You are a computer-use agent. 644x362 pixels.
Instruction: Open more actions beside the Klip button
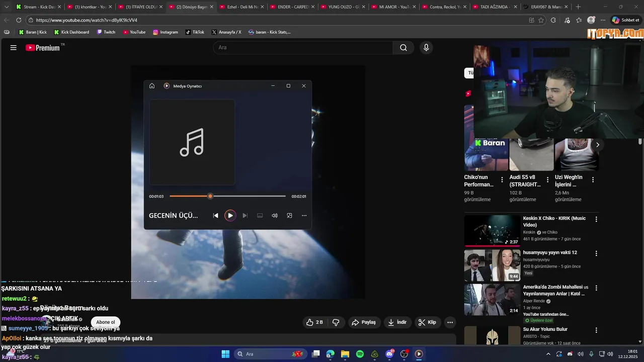point(450,322)
